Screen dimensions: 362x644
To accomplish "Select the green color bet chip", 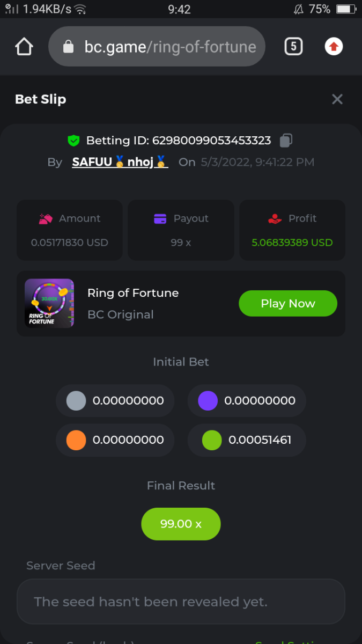I will pos(212,441).
